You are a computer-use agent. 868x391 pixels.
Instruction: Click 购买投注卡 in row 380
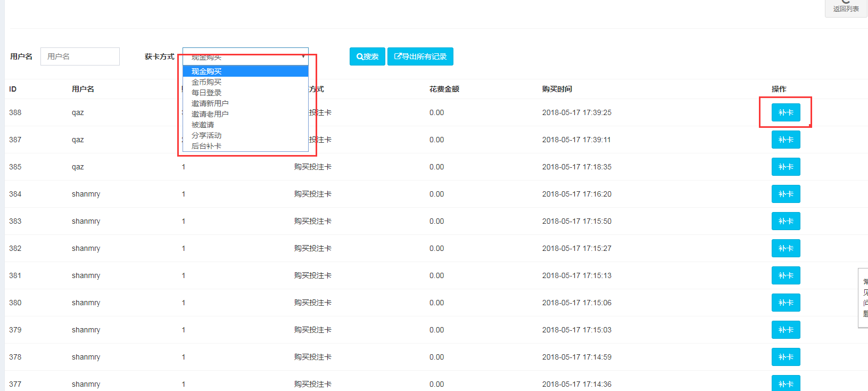(313, 303)
